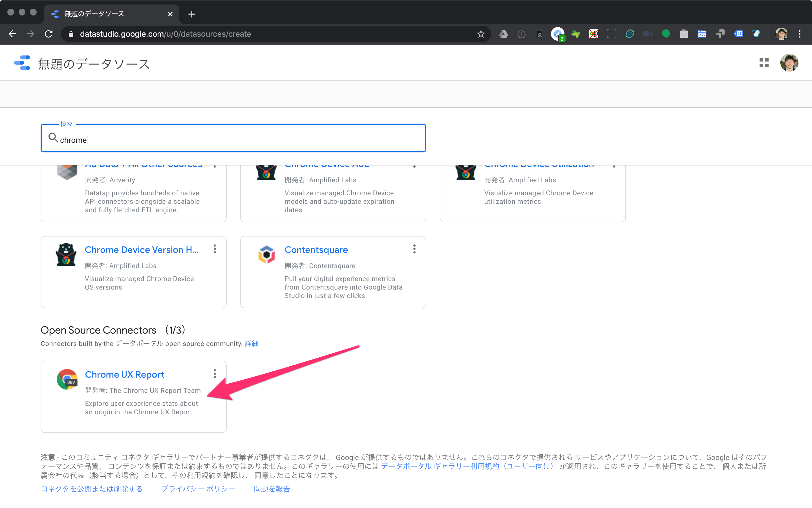Click Chrome Device Version connector logo

coord(66,254)
